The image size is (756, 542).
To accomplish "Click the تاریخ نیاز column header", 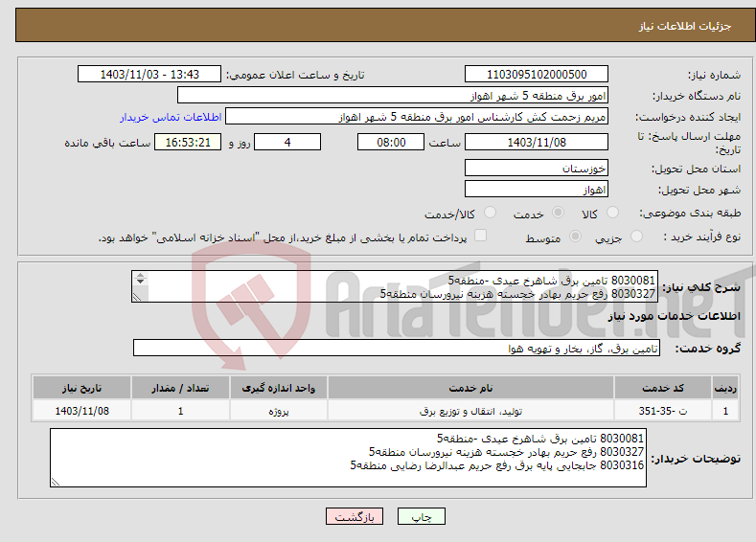I will pyautogui.click(x=82, y=388).
